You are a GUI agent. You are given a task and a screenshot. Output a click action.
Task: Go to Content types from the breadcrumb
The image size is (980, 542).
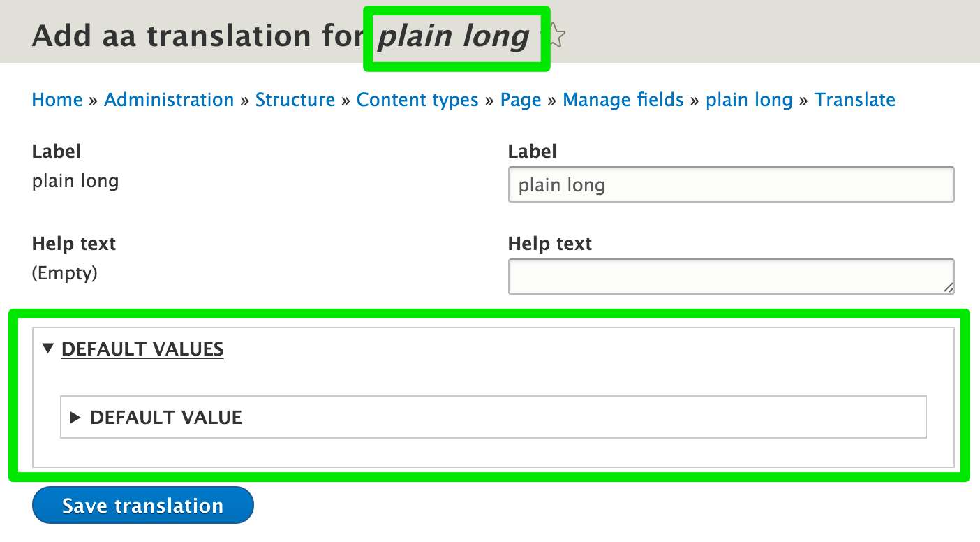[x=417, y=100]
